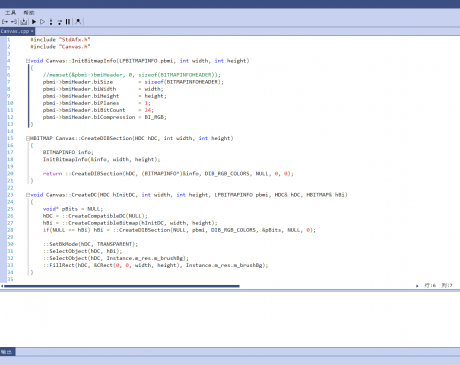Collapse the CreateDC function block
Screen dimensions: 460x365
(28, 195)
